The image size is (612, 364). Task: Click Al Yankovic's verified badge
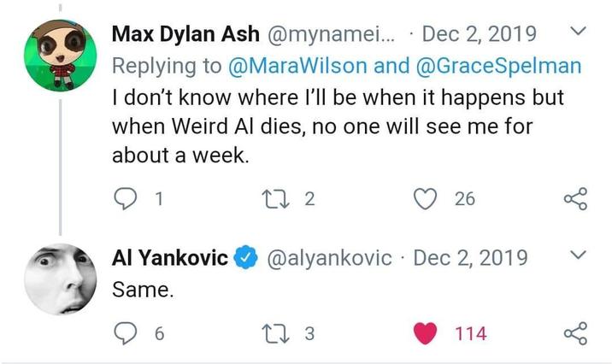(x=247, y=257)
